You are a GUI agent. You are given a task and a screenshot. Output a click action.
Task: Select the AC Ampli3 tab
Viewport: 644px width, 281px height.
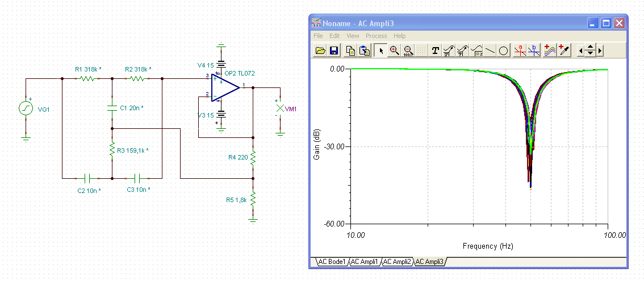pos(430,261)
